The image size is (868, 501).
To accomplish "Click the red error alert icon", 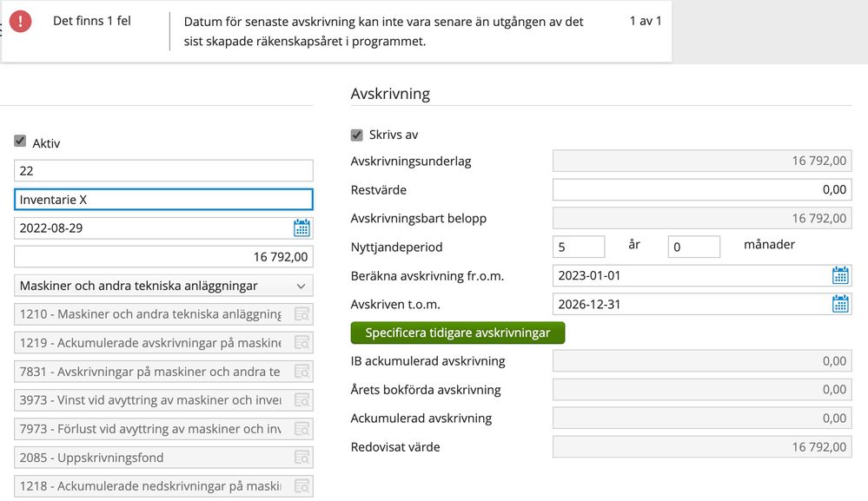I will pos(20,21).
